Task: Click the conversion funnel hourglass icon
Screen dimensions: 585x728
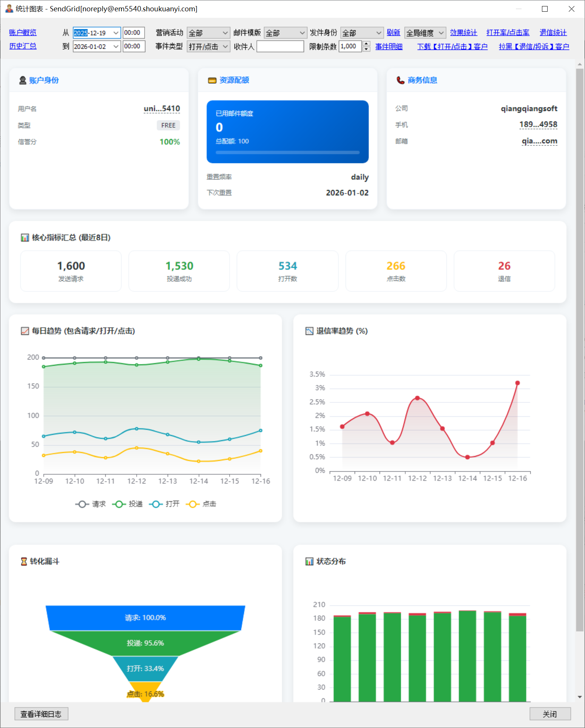Action: tap(24, 561)
